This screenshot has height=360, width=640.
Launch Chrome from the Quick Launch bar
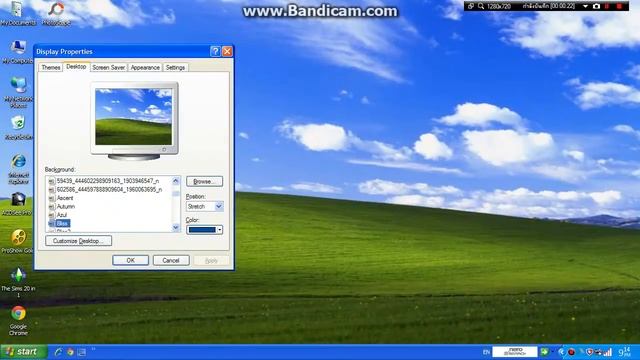(70, 352)
